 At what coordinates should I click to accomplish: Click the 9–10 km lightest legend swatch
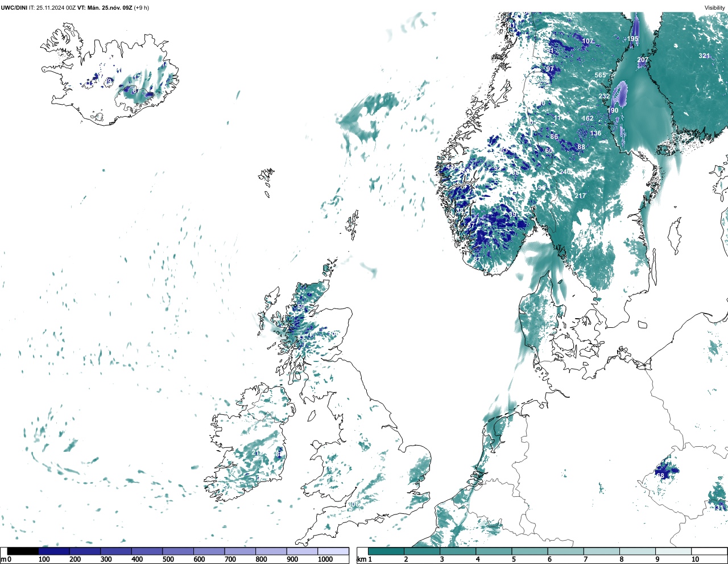point(673,551)
